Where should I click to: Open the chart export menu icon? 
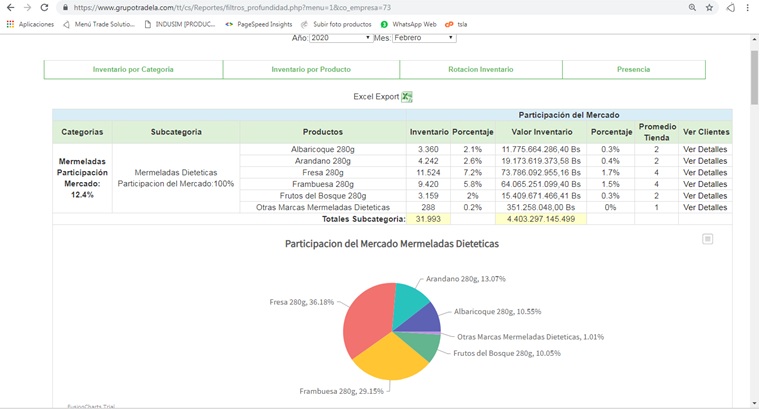click(707, 239)
